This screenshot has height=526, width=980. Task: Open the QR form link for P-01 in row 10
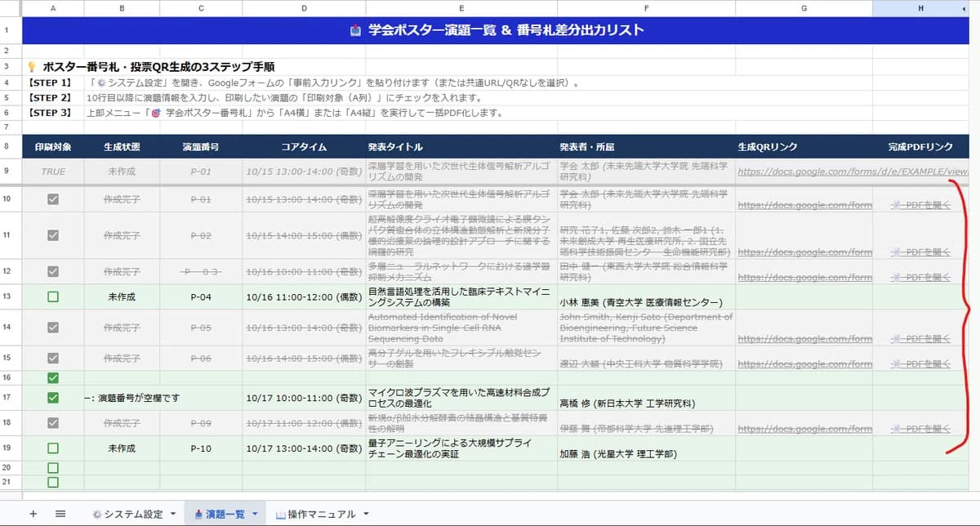coord(804,206)
